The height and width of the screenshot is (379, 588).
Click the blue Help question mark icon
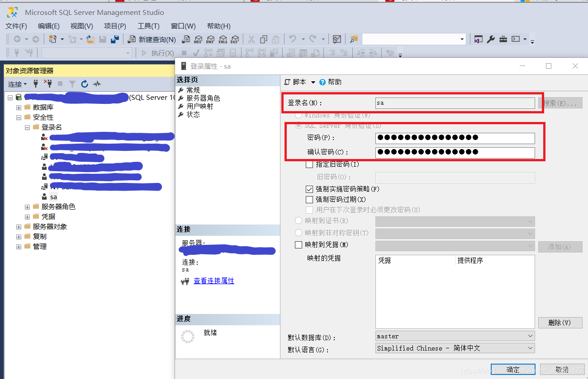pos(322,82)
